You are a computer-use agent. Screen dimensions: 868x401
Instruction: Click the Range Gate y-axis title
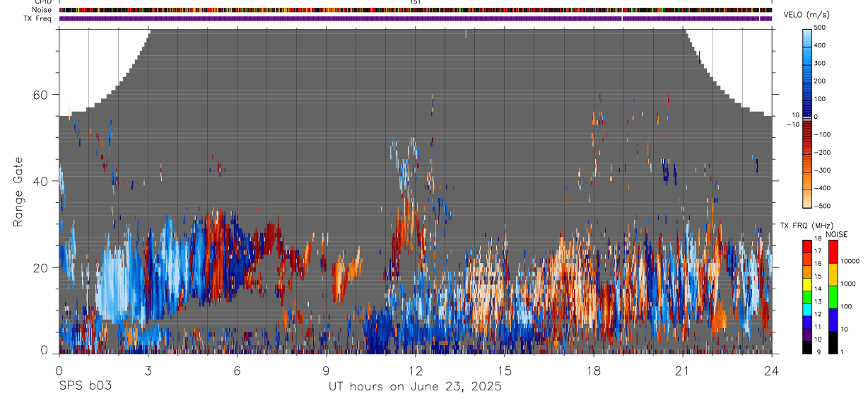18,192
